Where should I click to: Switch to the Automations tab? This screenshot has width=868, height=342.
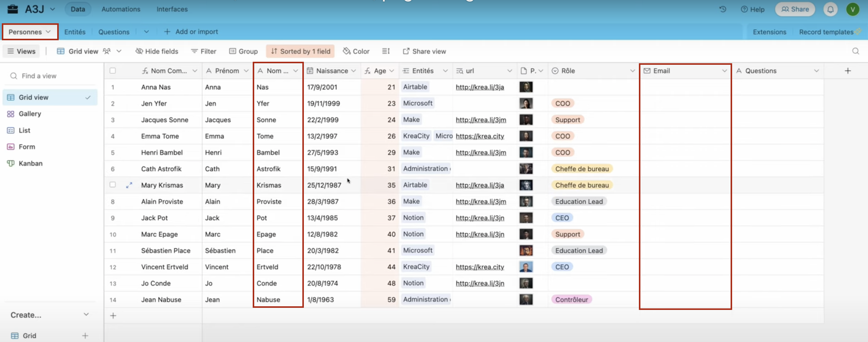(121, 9)
